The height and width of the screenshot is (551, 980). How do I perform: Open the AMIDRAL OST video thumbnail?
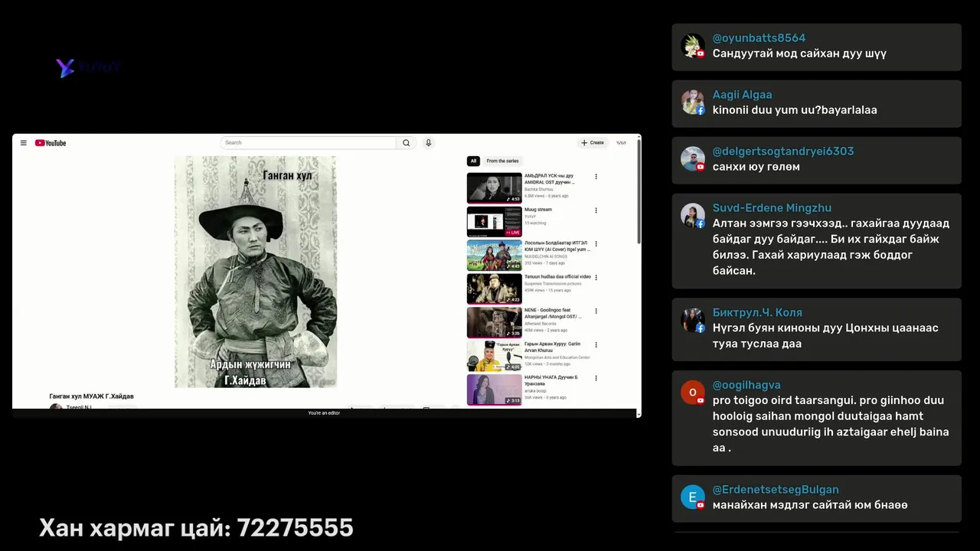click(495, 188)
